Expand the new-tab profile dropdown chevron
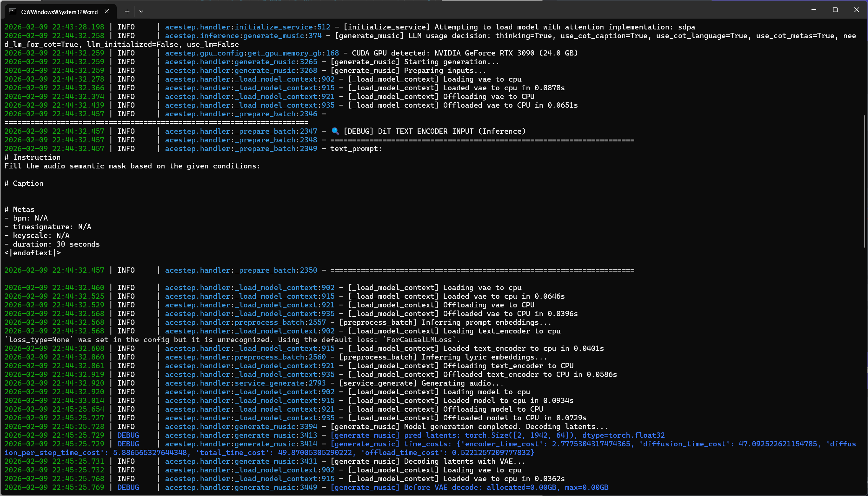The height and width of the screenshot is (496, 868). [x=141, y=11]
